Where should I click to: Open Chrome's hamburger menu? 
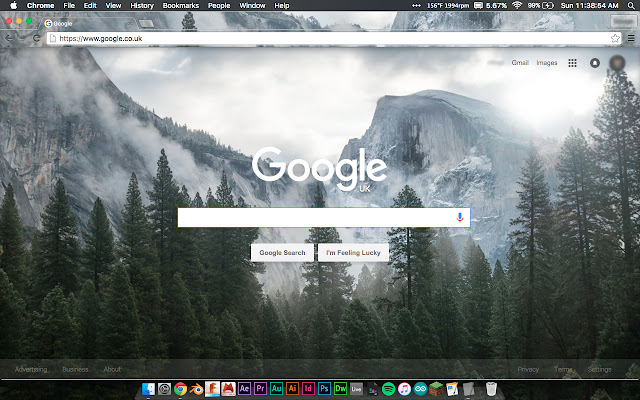click(x=631, y=38)
